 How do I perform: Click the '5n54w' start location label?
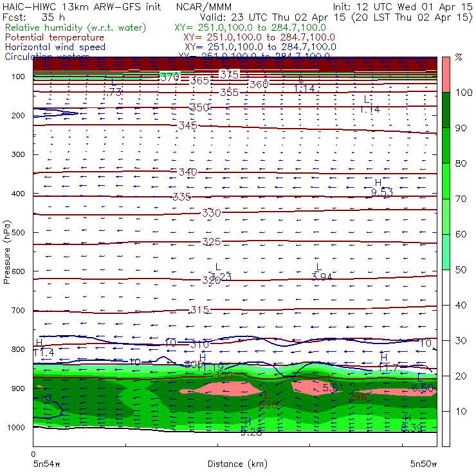point(46,464)
